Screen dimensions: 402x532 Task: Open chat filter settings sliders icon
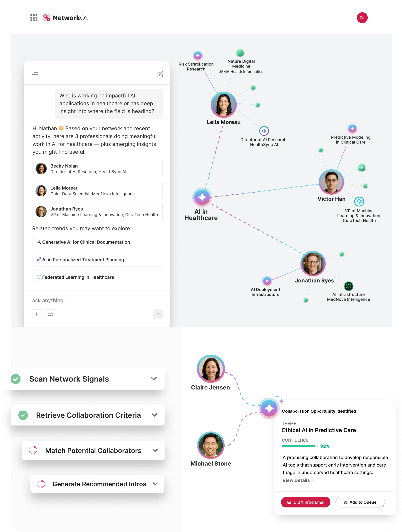pos(50,314)
